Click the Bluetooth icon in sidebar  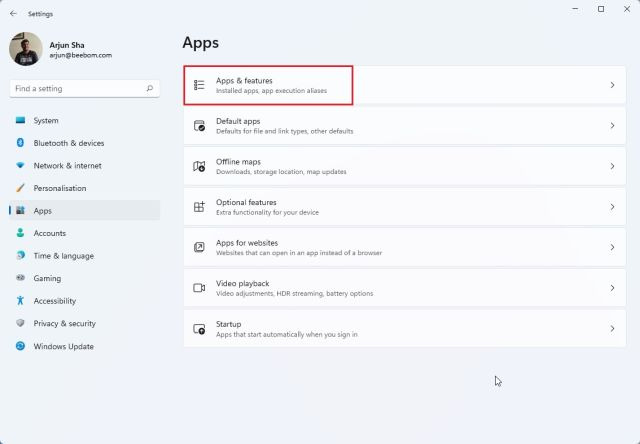(20, 142)
